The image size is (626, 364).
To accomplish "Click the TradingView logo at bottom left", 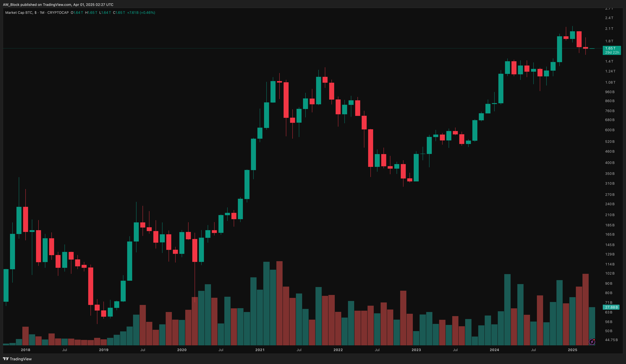I will point(17,359).
